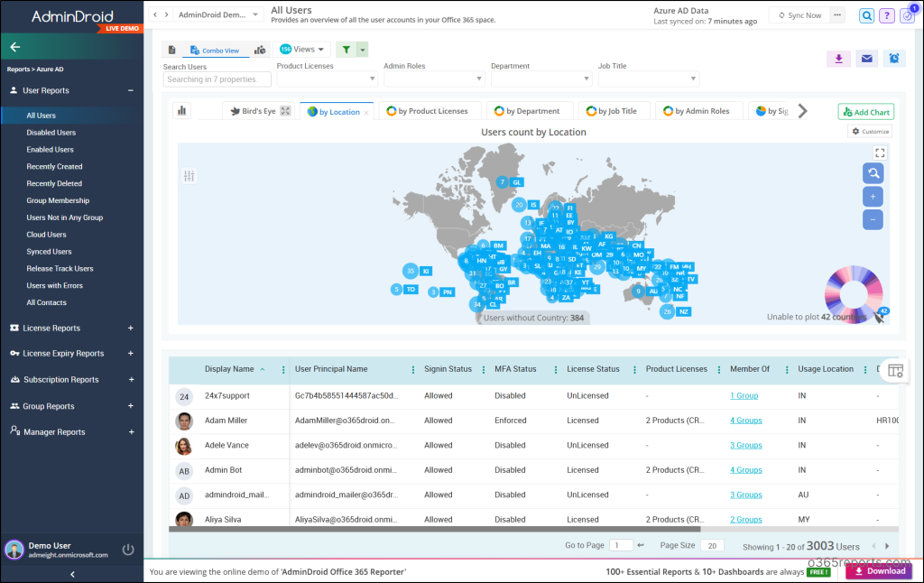Focus the Search Users input field
Viewport: 924px width, 583px height.
coord(217,79)
